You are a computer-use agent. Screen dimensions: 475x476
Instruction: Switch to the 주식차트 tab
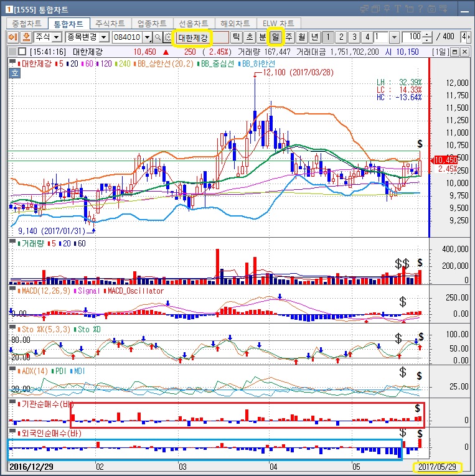tap(110, 24)
